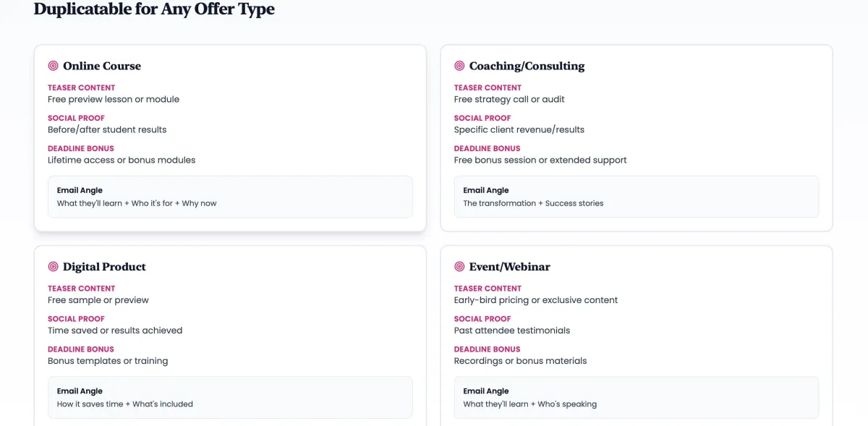Click 'Before/after student results' text
The image size is (868, 426).
point(107,129)
